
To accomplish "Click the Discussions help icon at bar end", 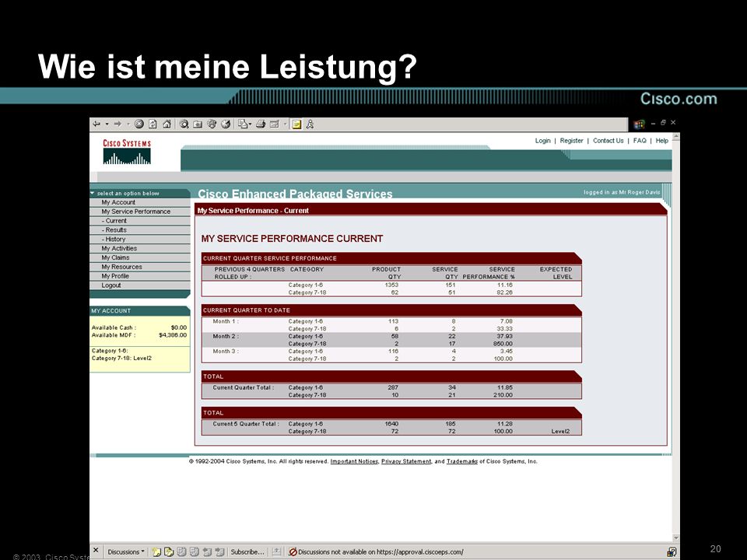I will tap(672, 552).
